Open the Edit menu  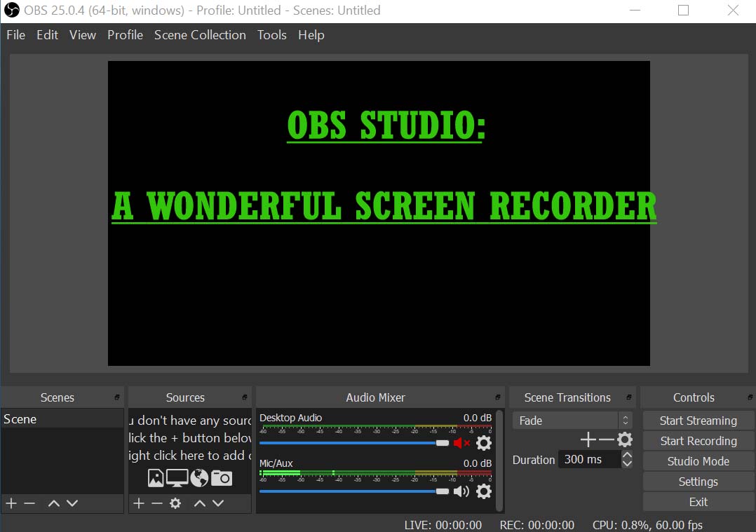pyautogui.click(x=47, y=35)
